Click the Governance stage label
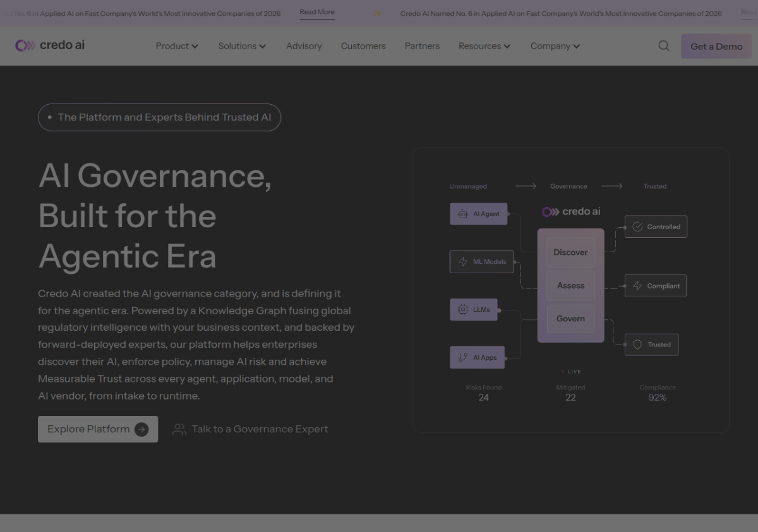This screenshot has height=532, width=758. pos(568,186)
